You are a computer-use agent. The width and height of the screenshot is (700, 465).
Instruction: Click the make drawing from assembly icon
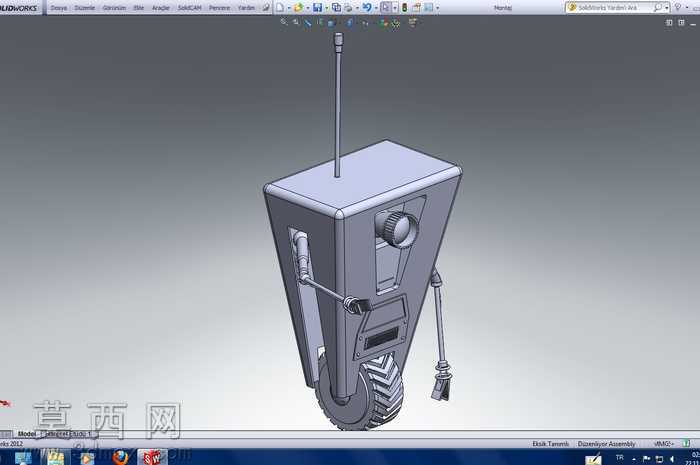tap(336, 8)
